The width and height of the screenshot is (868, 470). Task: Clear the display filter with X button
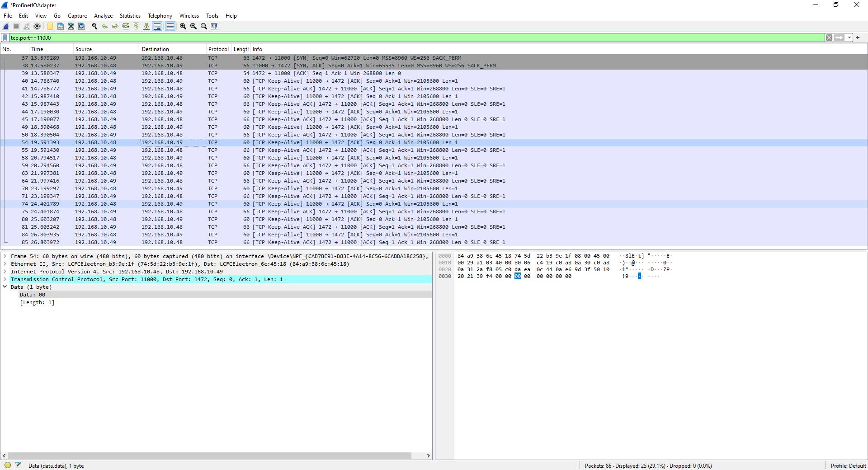(829, 38)
